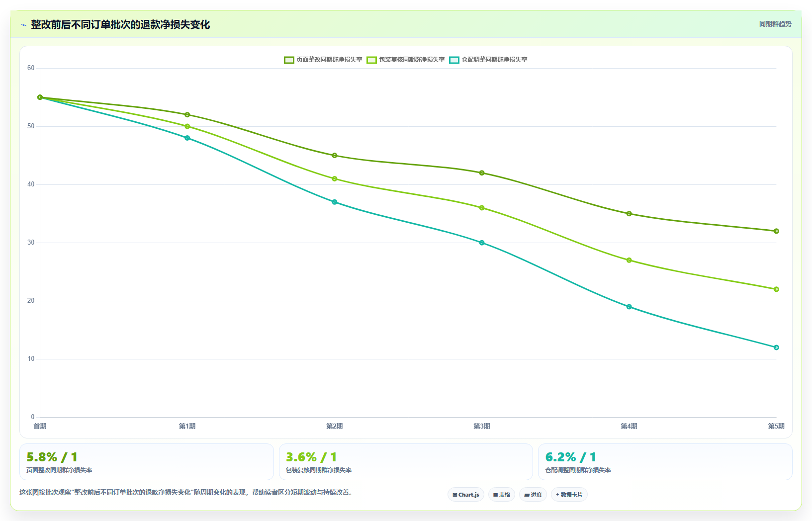Image resolution: width=812 pixels, height=521 pixels.
Task: Select the title 整改前后不同订单批次的退款净损失变化
Action: pos(120,24)
